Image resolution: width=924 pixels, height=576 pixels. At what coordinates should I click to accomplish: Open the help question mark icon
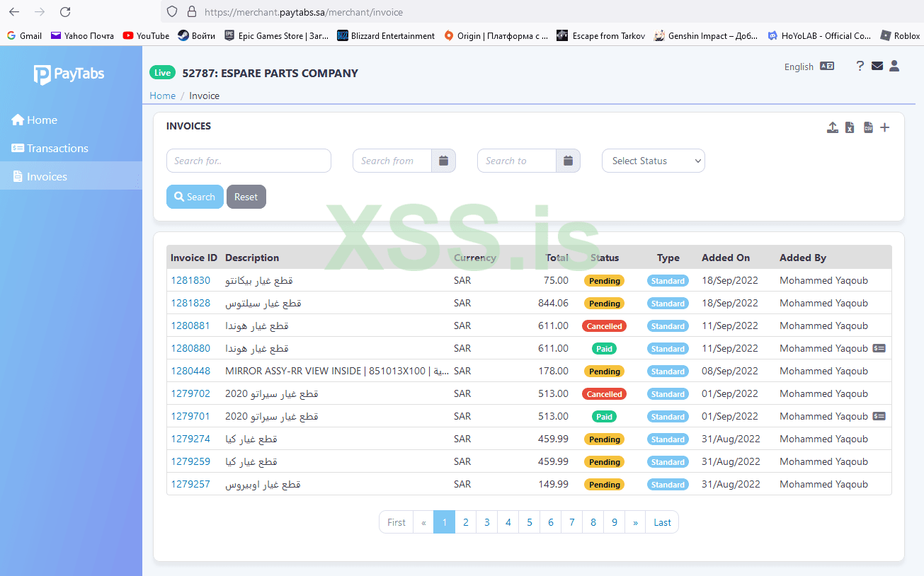click(860, 66)
